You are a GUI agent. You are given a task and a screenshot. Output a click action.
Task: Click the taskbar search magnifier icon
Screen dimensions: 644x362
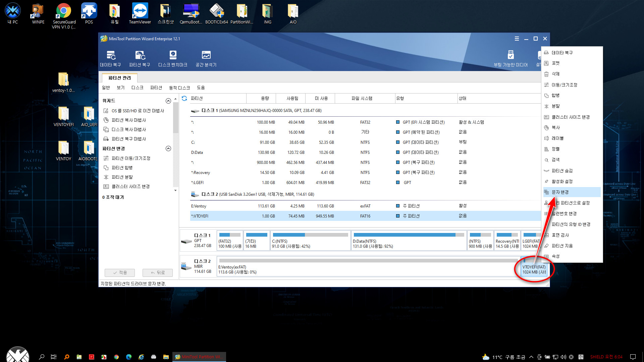pyautogui.click(x=42, y=357)
